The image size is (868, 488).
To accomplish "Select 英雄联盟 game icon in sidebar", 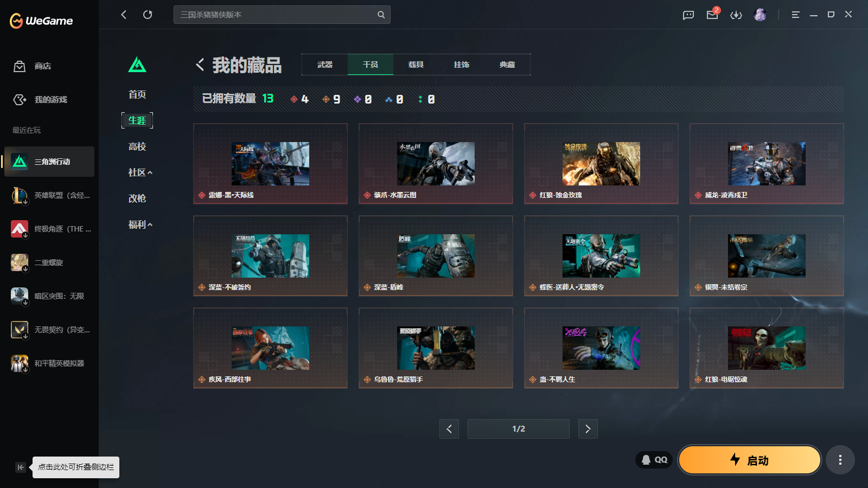I will pyautogui.click(x=20, y=195).
